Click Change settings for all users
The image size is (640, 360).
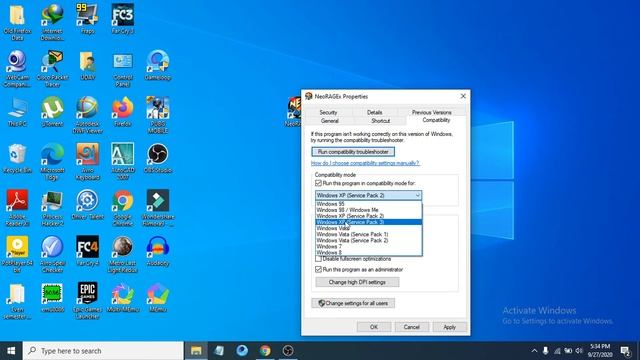[x=353, y=303]
